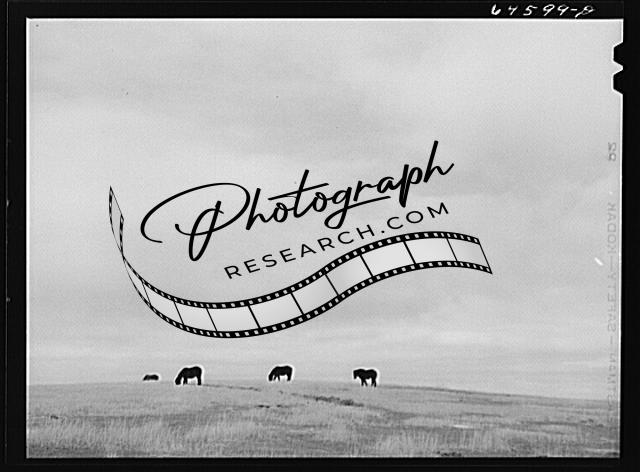The width and height of the screenshot is (640, 472).
Task: Click the rightmost frame of the film strip
Action: click(467, 253)
